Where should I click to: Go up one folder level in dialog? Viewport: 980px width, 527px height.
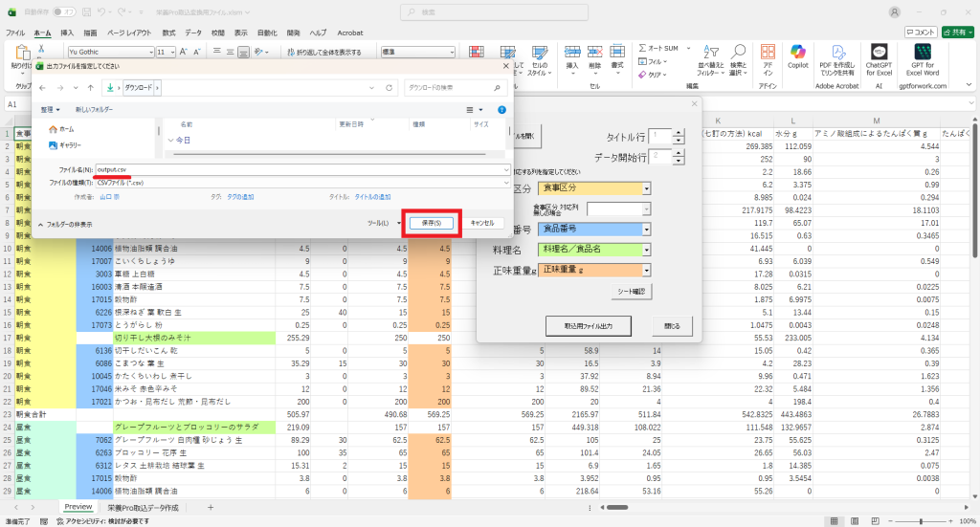[x=90, y=87]
